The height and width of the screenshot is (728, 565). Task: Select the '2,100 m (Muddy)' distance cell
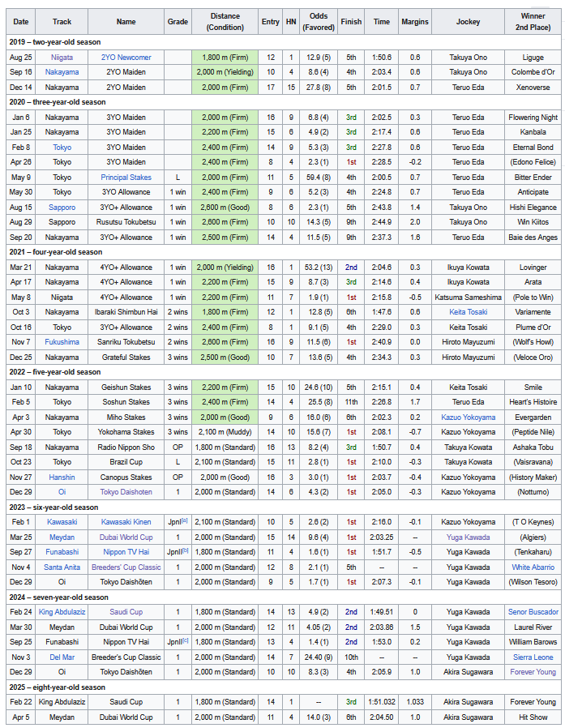click(225, 432)
